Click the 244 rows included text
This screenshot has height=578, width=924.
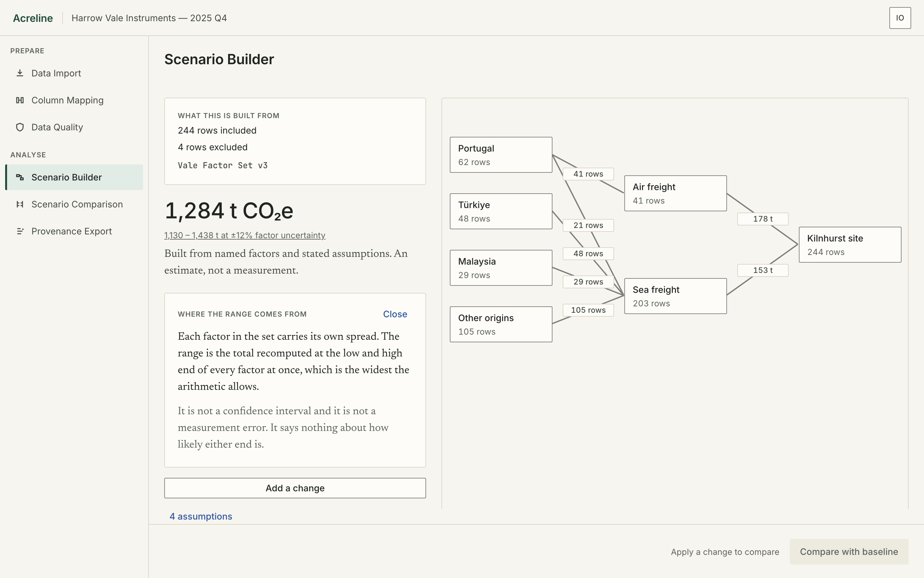tap(217, 131)
